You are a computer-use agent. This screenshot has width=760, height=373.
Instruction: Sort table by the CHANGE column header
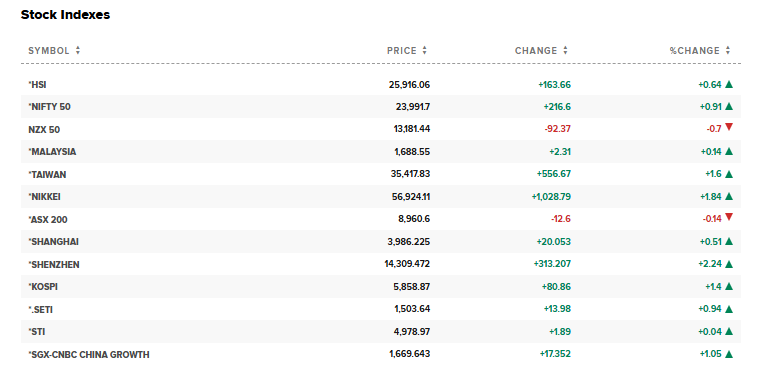(x=541, y=50)
